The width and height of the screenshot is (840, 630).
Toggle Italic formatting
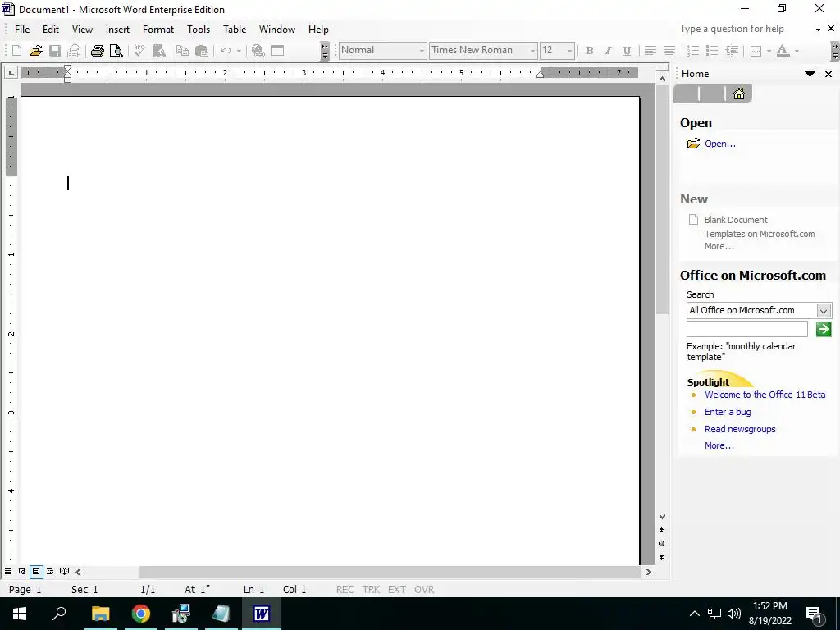coord(608,51)
